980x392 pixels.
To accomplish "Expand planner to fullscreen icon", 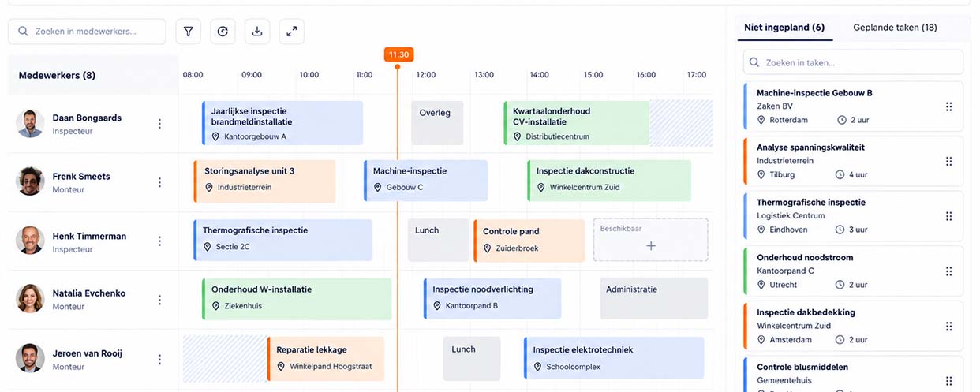I will point(292,32).
